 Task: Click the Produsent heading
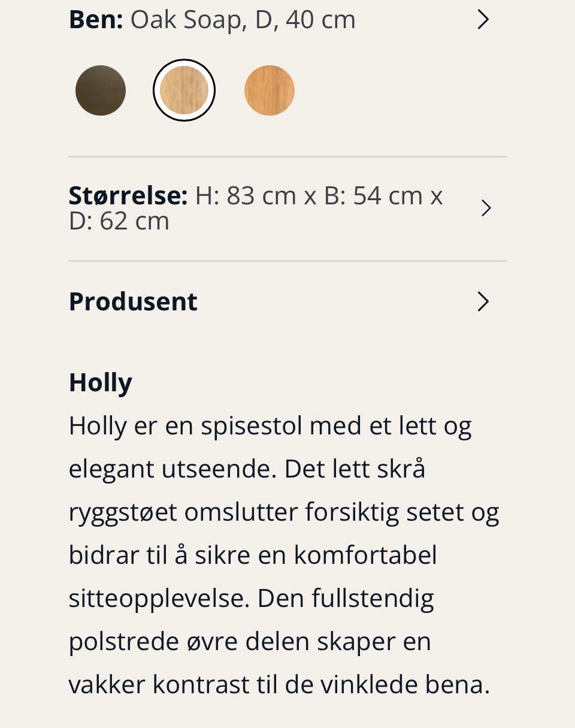[x=133, y=301]
